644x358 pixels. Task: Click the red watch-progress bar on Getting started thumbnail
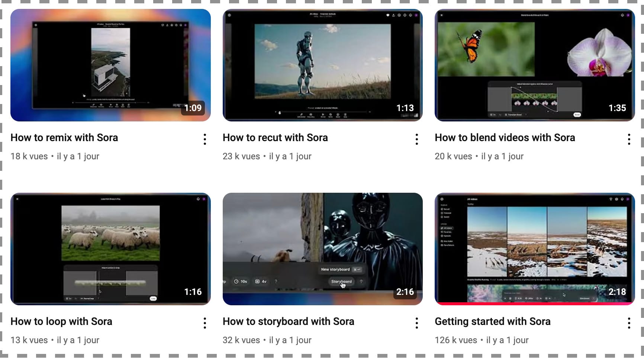535,304
